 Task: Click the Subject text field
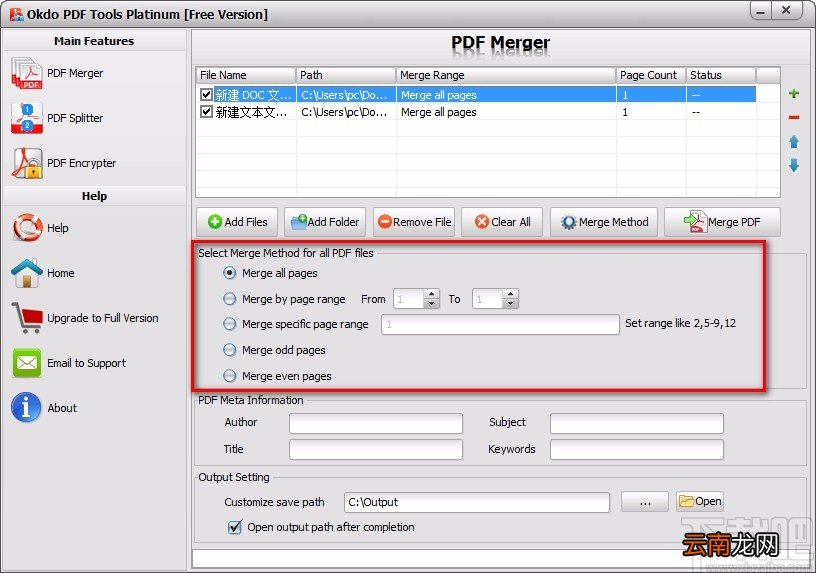[636, 423]
